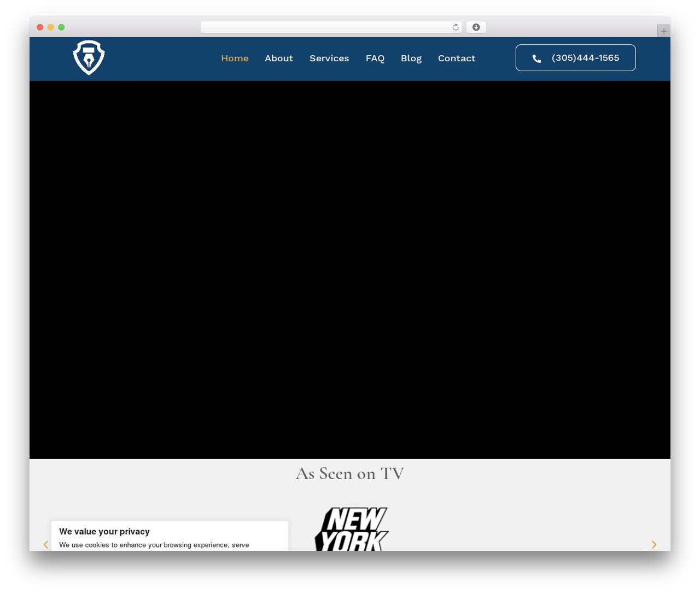Show previous carousel logo arrow
700x593 pixels.
coord(46,544)
